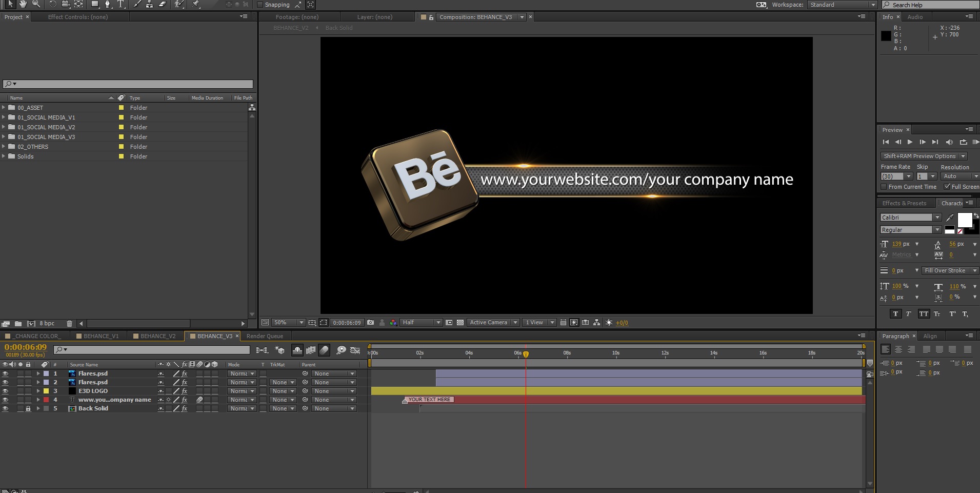This screenshot has width=980, height=493.
Task: Select the Hand tool
Action: tap(23, 4)
